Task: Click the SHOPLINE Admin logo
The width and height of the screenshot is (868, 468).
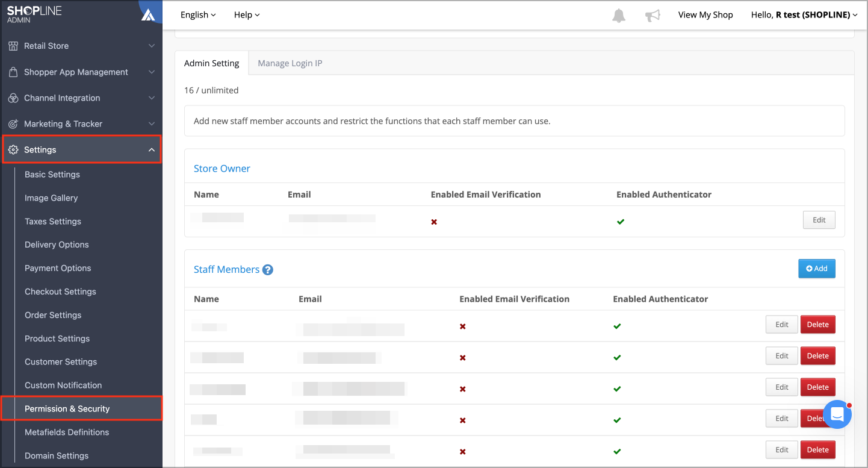Action: pyautogui.click(x=34, y=14)
